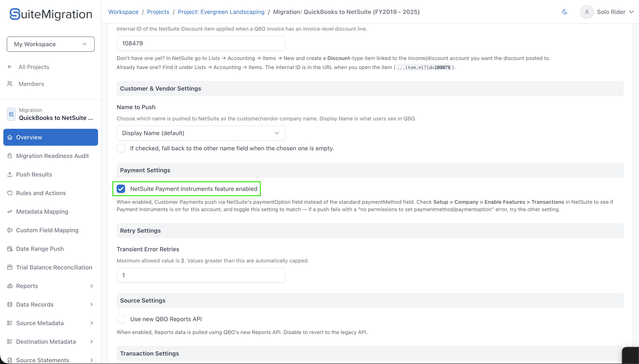Expand the Source Statements submenu chevron
The width and height of the screenshot is (639, 364).
(x=91, y=360)
